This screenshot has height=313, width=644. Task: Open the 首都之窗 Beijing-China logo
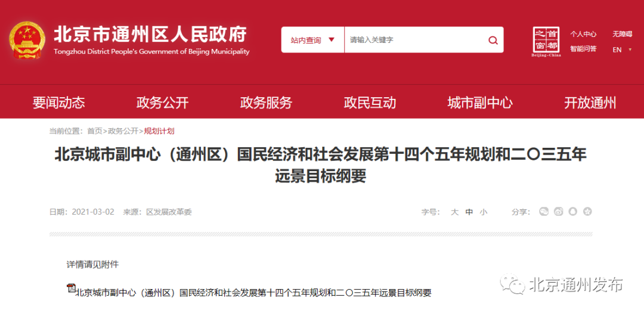point(546,41)
